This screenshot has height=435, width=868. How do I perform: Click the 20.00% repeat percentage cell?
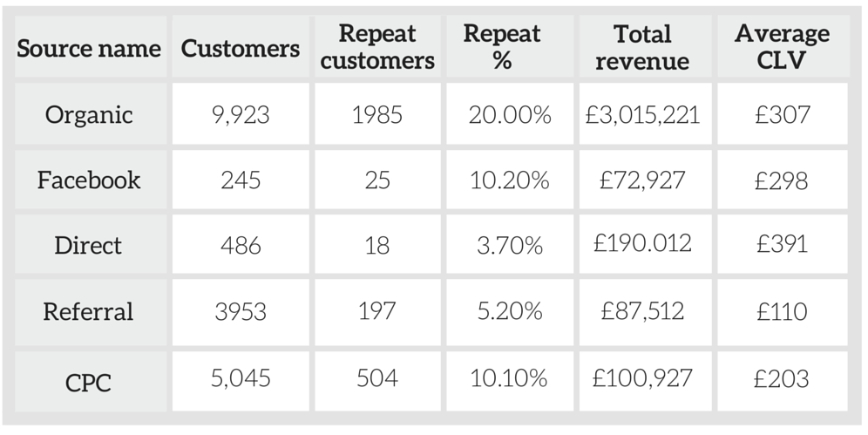[x=510, y=115]
